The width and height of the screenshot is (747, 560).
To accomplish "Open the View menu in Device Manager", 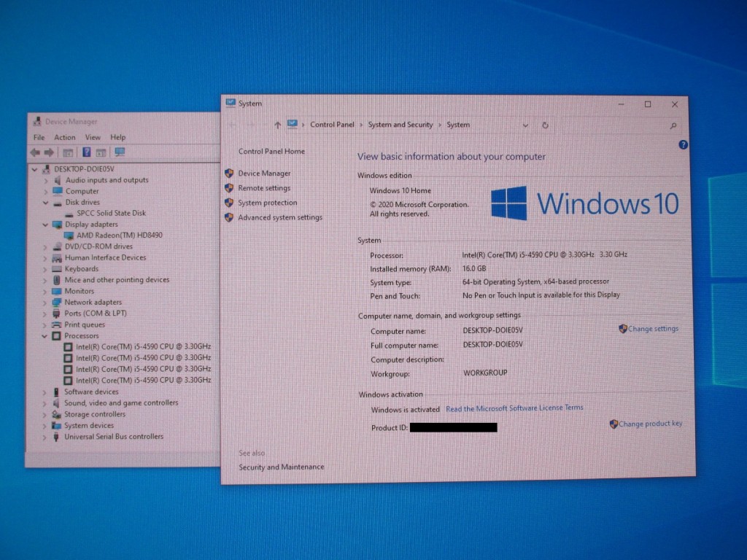I will pyautogui.click(x=93, y=137).
